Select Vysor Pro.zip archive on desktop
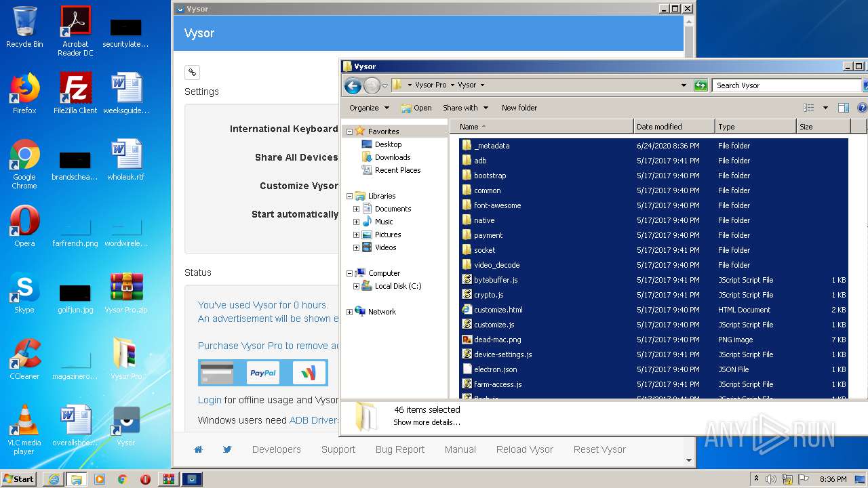This screenshot has width=868, height=488. click(x=126, y=293)
